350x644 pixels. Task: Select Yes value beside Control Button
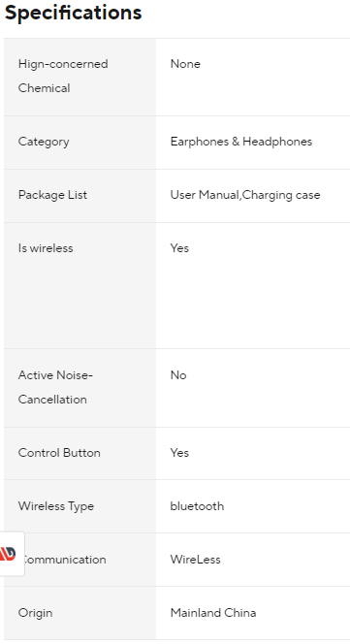click(x=179, y=453)
